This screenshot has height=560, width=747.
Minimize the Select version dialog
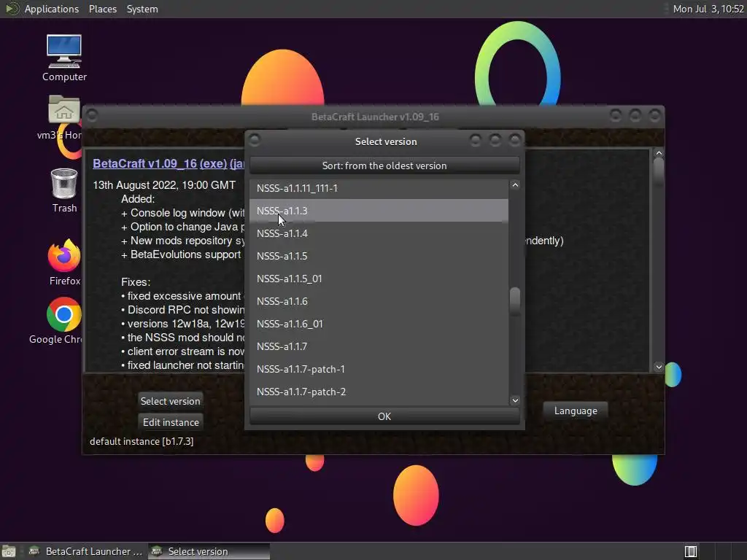475,140
